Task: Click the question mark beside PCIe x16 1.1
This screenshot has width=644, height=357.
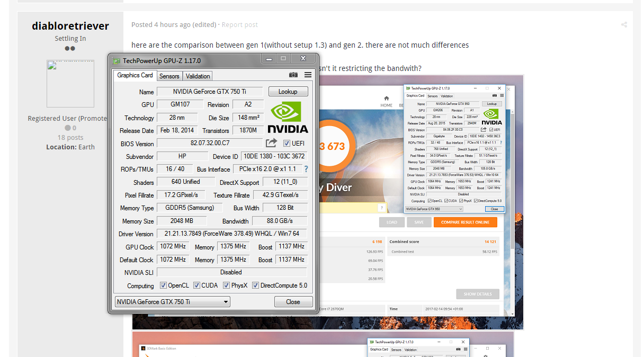Action: pos(501,142)
